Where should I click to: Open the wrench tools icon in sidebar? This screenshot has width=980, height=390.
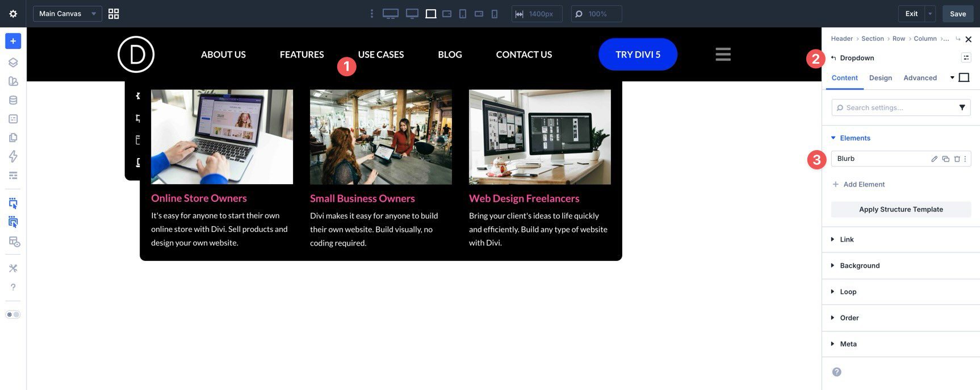(x=13, y=268)
